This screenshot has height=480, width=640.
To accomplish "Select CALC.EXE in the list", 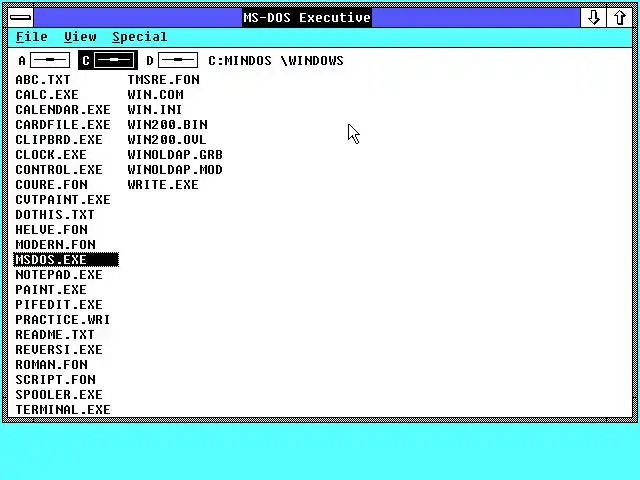I will pyautogui.click(x=47, y=95).
